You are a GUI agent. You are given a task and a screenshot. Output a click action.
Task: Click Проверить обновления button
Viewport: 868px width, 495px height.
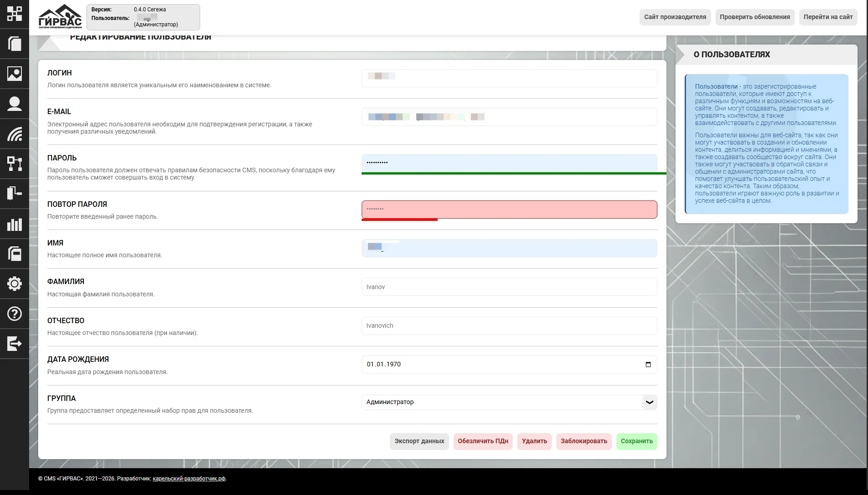click(755, 17)
